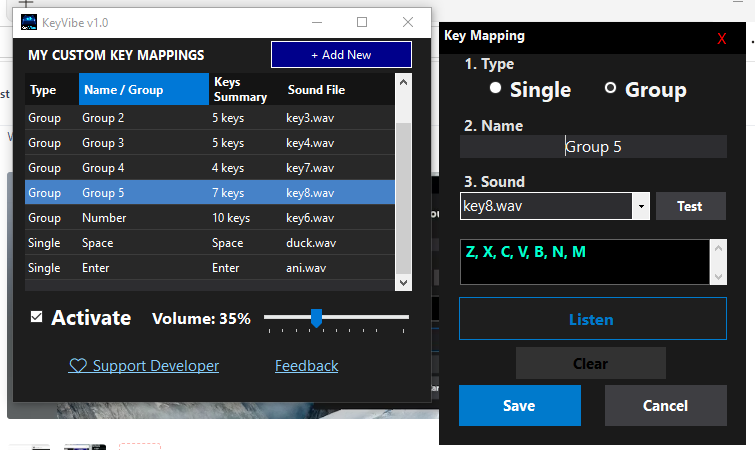
Task: Click the KeyVibe app icon in title bar
Action: 29,22
